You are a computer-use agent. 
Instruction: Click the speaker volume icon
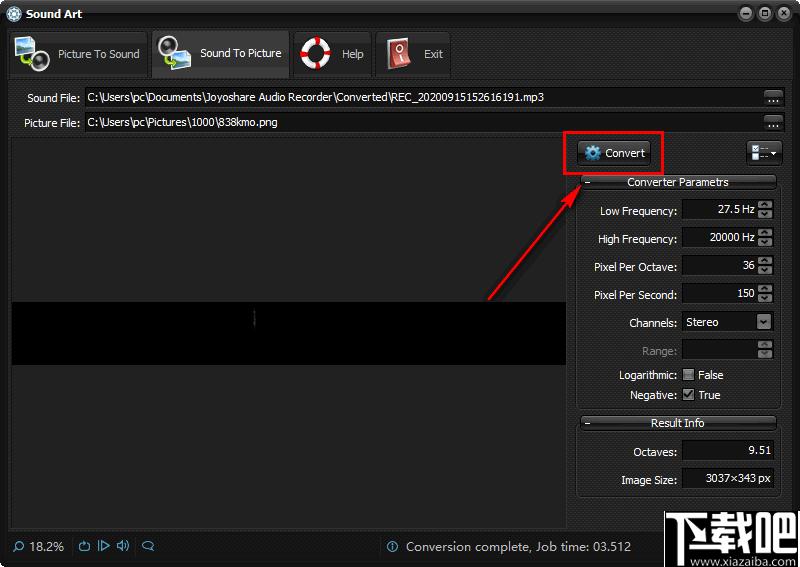(x=123, y=546)
